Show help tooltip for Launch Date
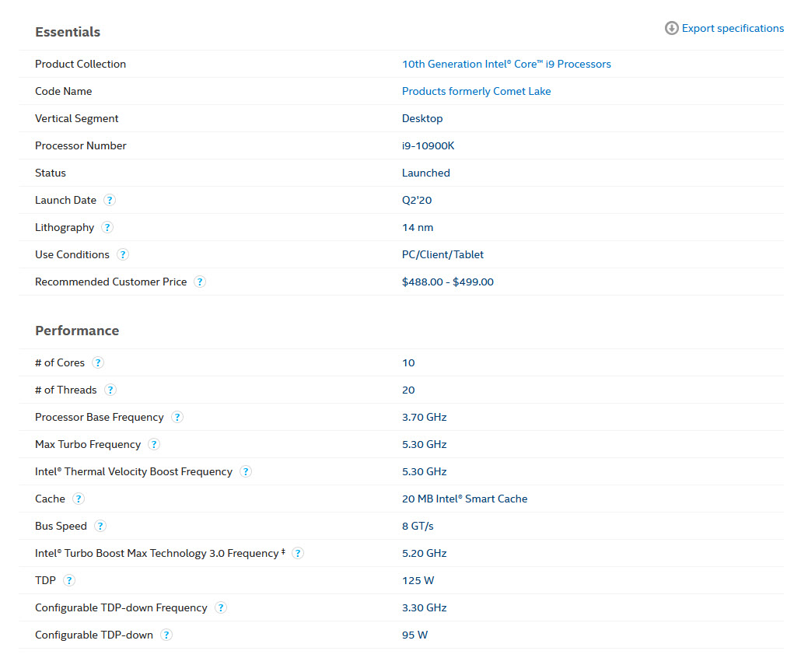This screenshot has width=801, height=672. 110,200
